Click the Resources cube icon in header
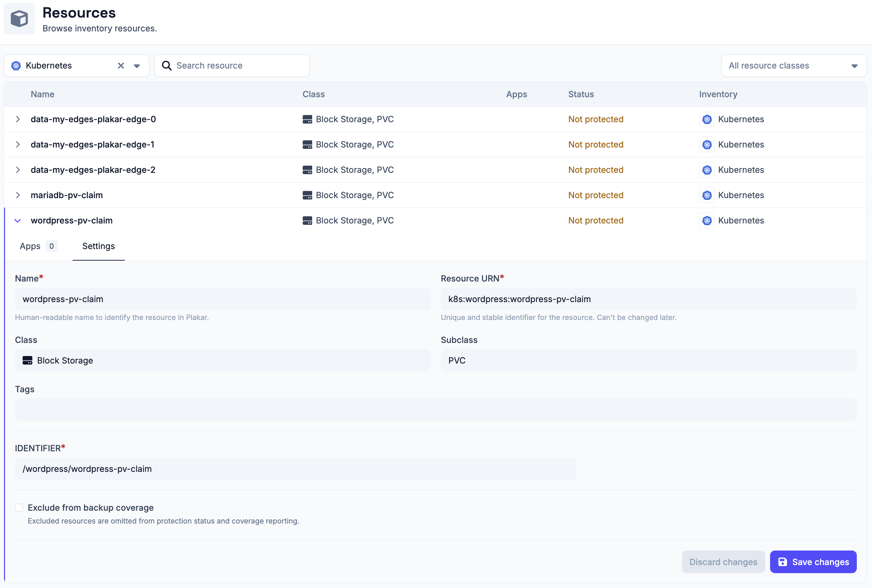 coord(20,19)
